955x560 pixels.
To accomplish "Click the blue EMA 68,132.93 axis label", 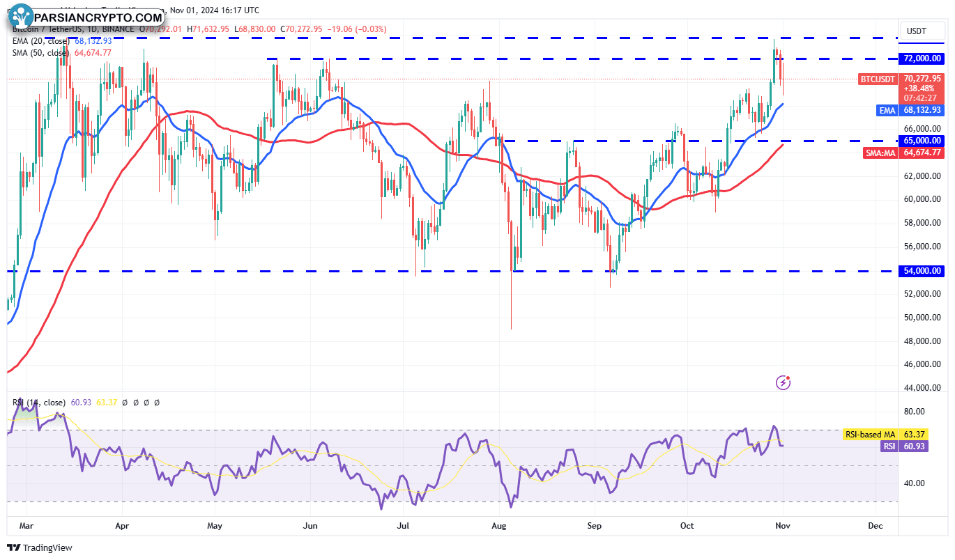I will pos(910,110).
